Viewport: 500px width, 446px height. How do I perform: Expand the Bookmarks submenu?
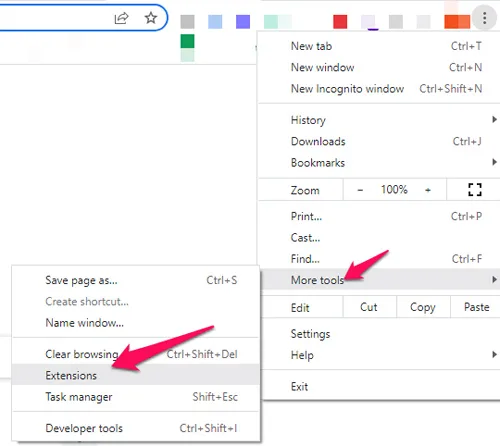pyautogui.click(x=379, y=163)
